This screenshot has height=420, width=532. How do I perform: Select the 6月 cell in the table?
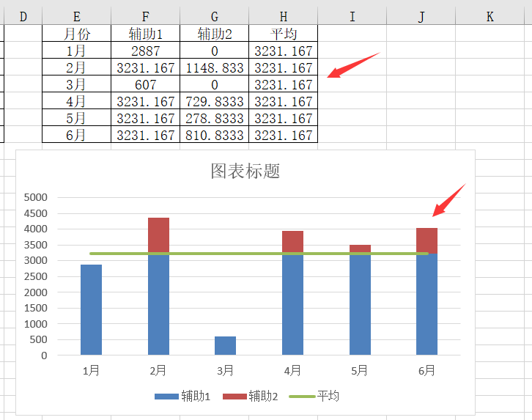pyautogui.click(x=77, y=134)
